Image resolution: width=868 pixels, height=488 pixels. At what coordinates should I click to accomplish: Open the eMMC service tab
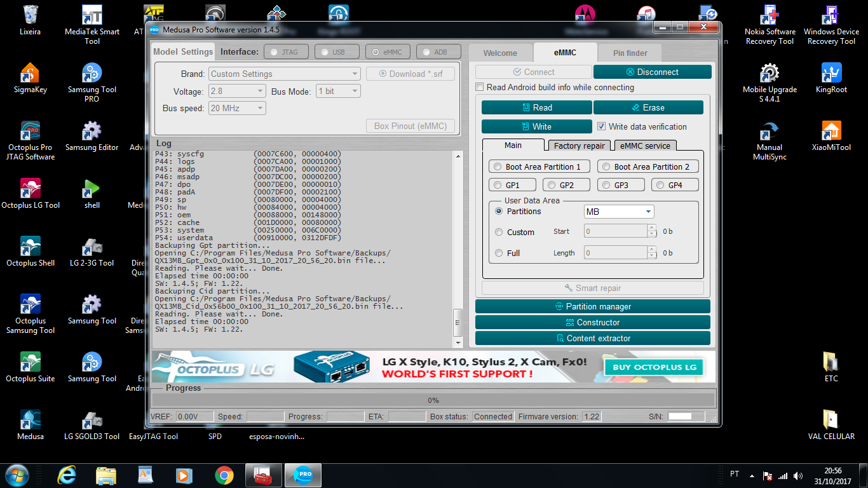[645, 146]
